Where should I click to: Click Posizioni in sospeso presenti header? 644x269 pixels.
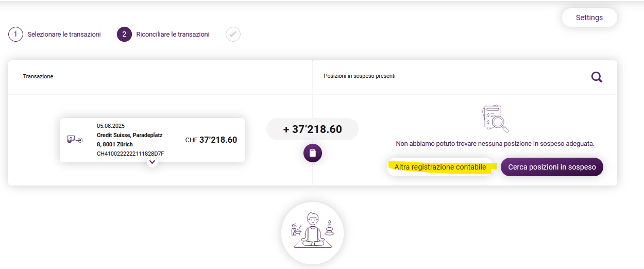pos(360,76)
